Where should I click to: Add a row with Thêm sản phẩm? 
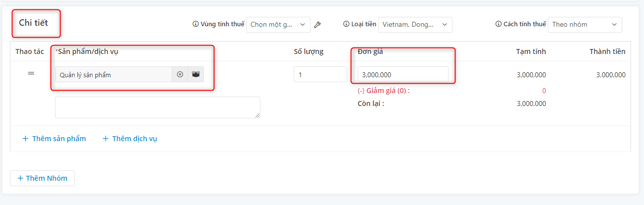54,139
